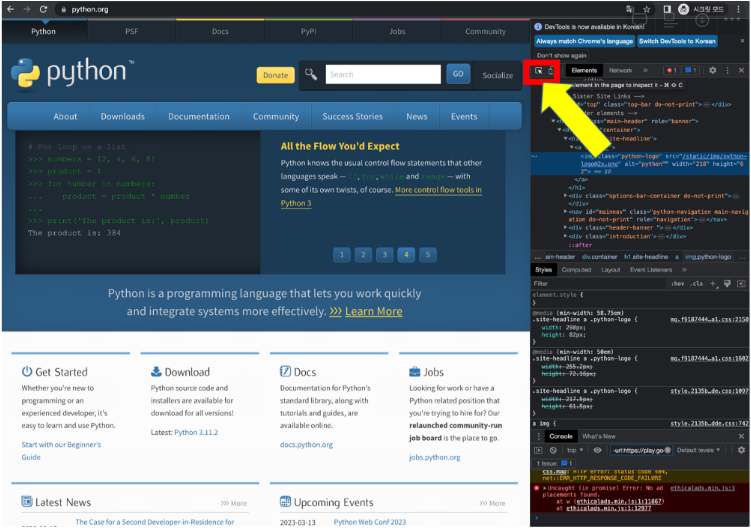Open DevTools three-dot customize menu

tap(728, 70)
